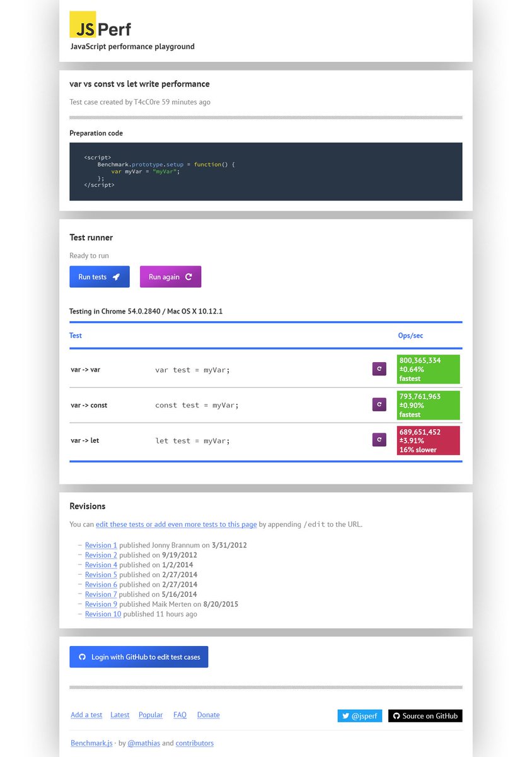Click the Twitter bird icon next to @jsperf
Screen dimensions: 532x757
click(345, 716)
